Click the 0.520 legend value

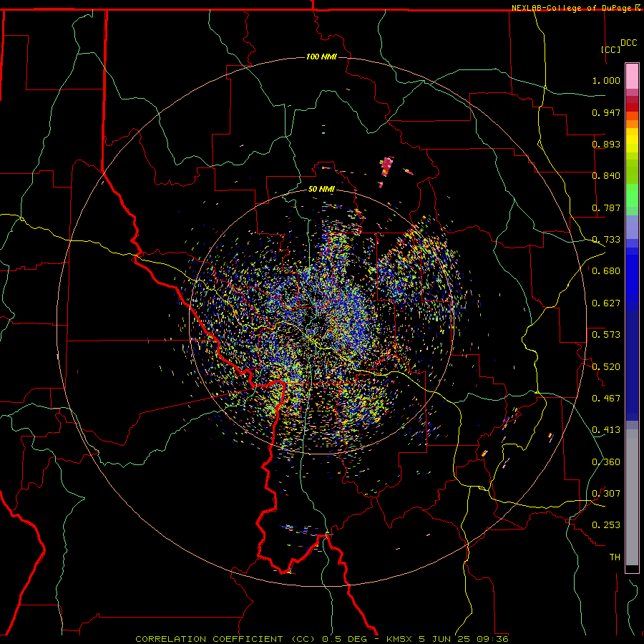coord(606,367)
